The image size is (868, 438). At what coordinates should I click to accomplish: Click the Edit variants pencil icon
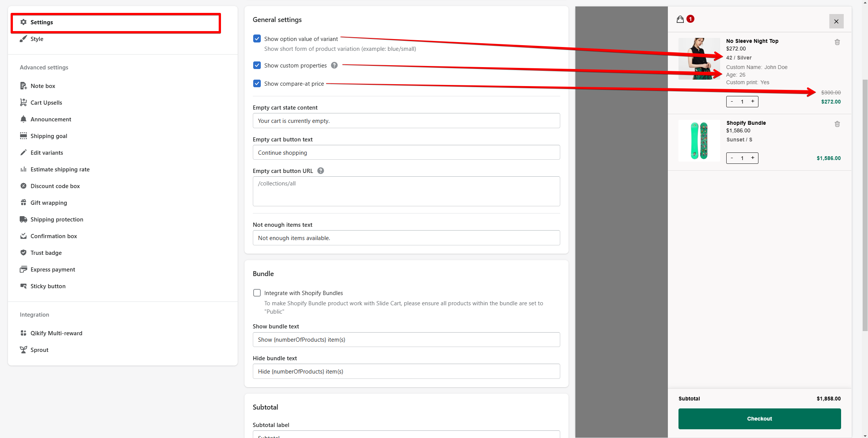[24, 152]
